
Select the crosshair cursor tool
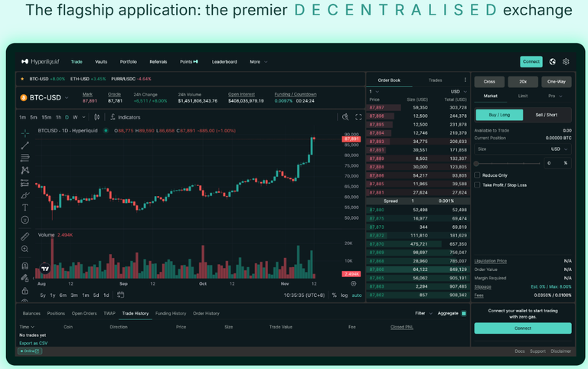tap(25, 133)
